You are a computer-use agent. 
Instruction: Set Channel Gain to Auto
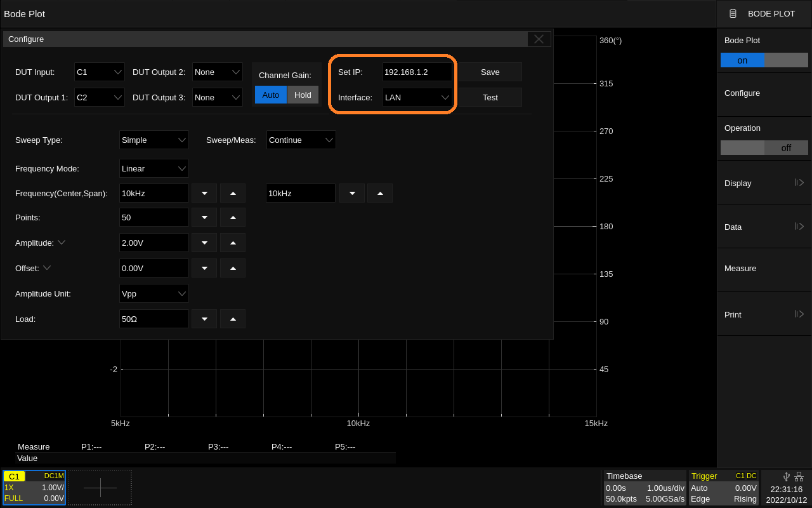click(x=271, y=95)
